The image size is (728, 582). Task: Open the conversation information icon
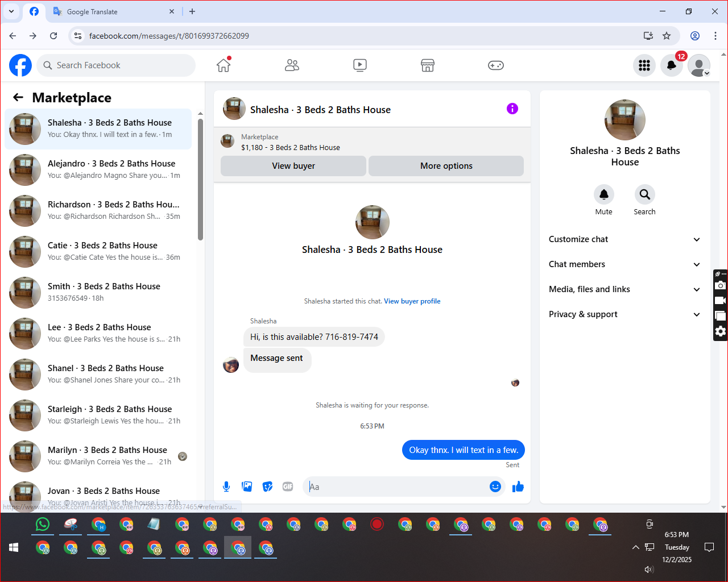point(512,109)
